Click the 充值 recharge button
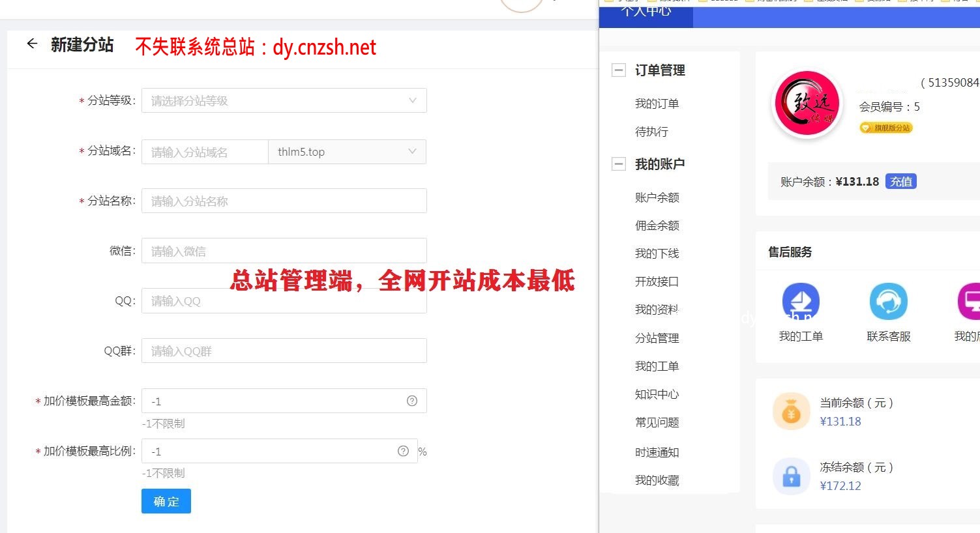The width and height of the screenshot is (980, 533). click(900, 181)
